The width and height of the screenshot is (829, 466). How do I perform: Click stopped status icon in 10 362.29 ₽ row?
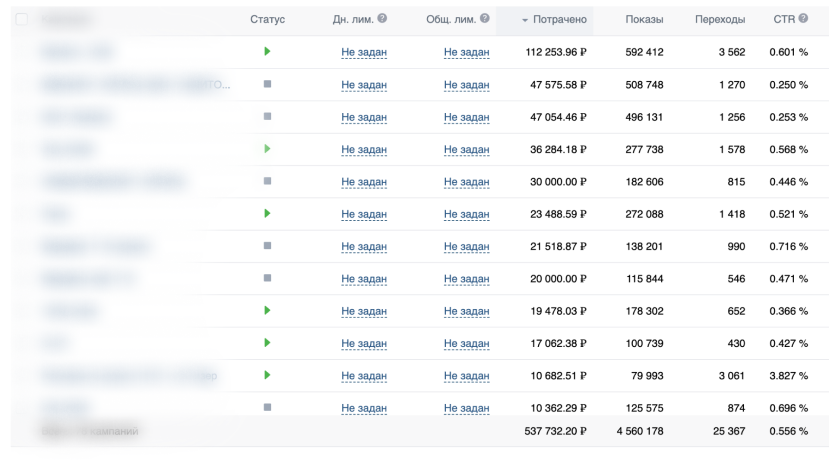coord(268,407)
